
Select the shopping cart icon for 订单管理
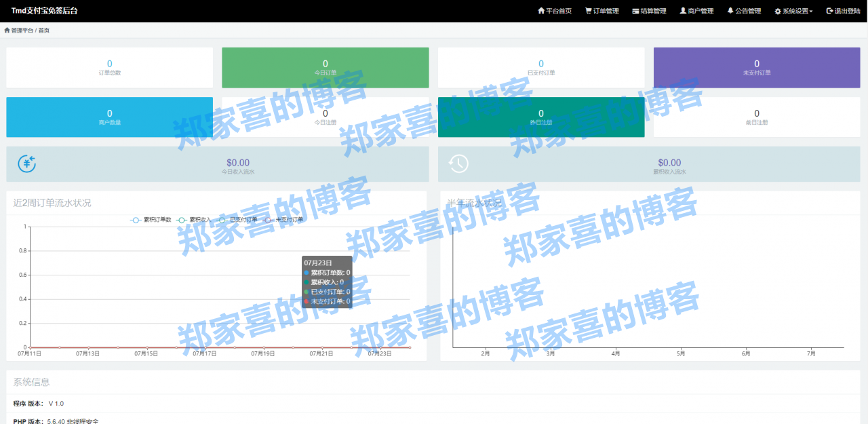click(x=588, y=11)
